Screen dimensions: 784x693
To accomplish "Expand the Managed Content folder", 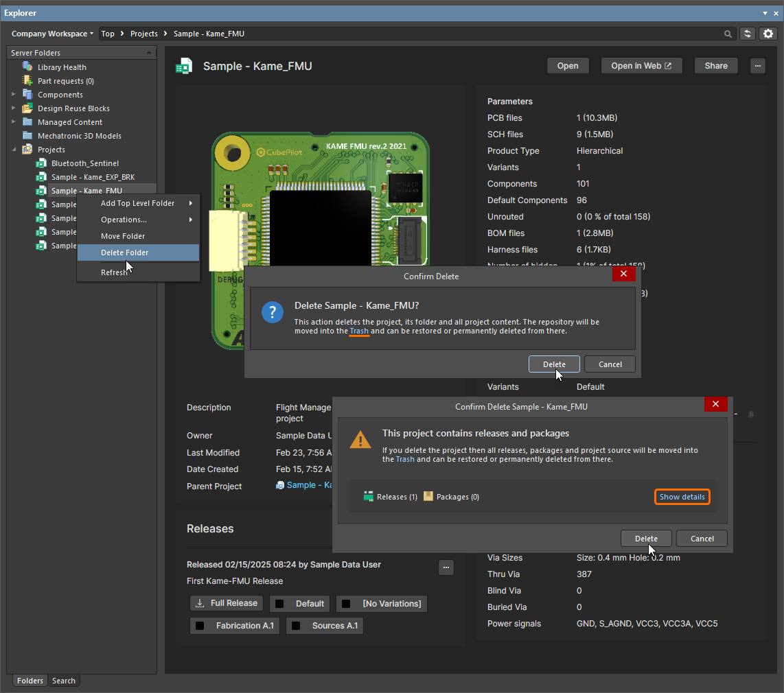I will (14, 122).
